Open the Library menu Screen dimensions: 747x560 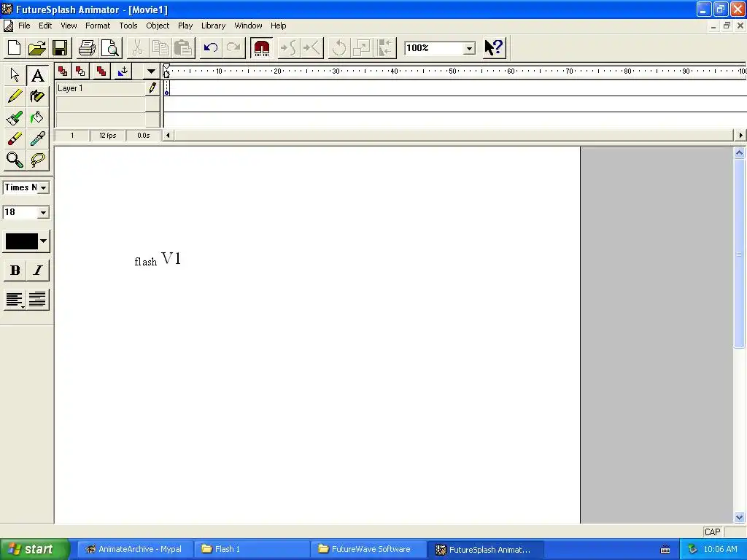pyautogui.click(x=213, y=26)
